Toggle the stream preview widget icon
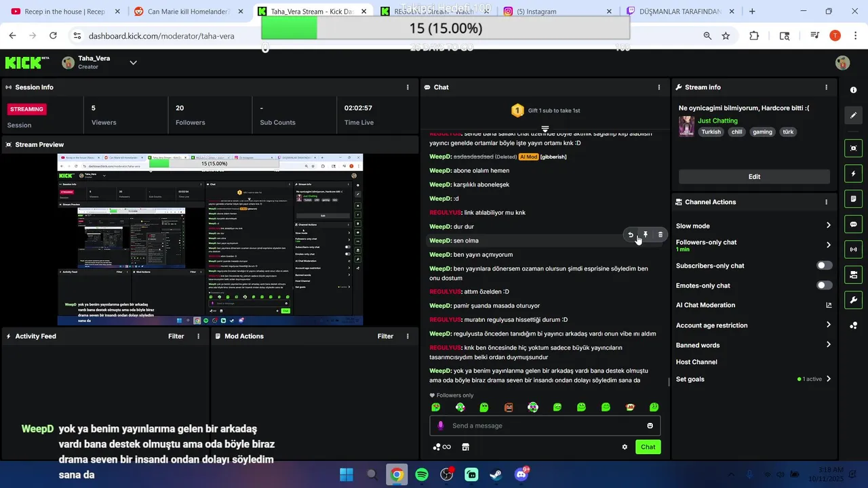This screenshot has height=488, width=868. point(853,148)
